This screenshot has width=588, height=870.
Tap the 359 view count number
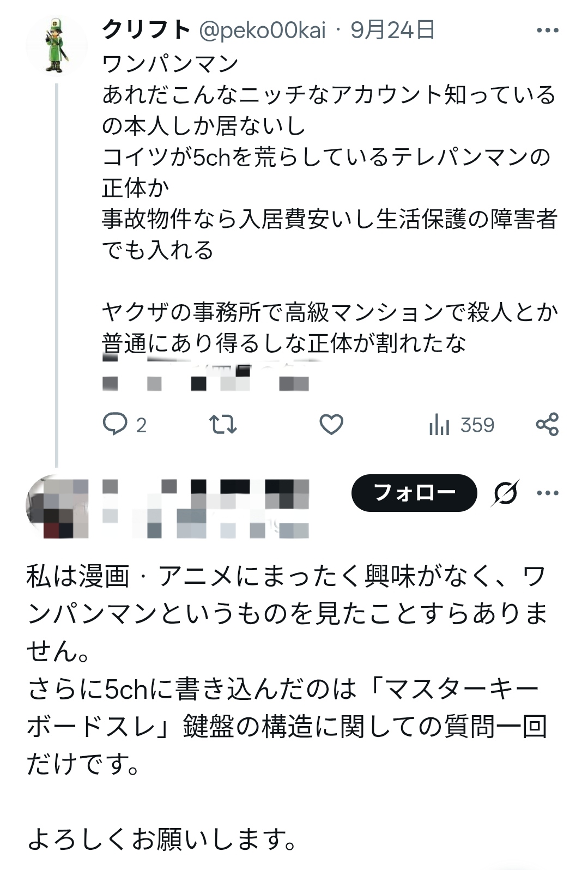coord(477,425)
